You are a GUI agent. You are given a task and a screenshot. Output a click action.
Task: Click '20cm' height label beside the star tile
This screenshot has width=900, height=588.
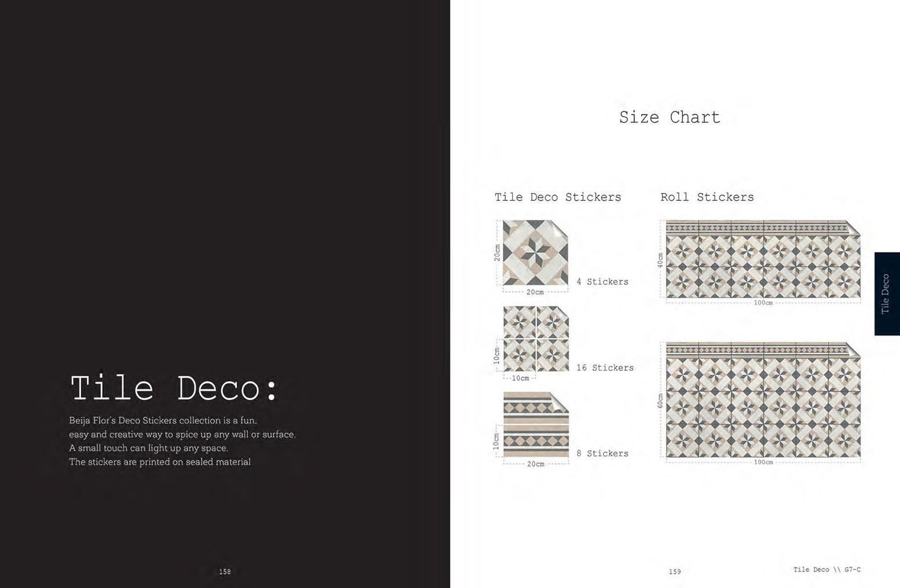point(497,252)
